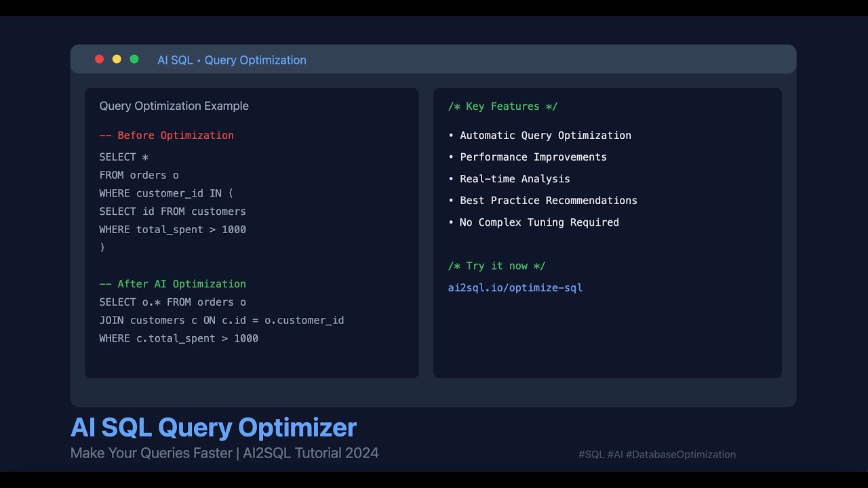Click the 'WHERE total_spent > 1000' subquery line
This screenshot has height=488, width=868.
click(173, 230)
